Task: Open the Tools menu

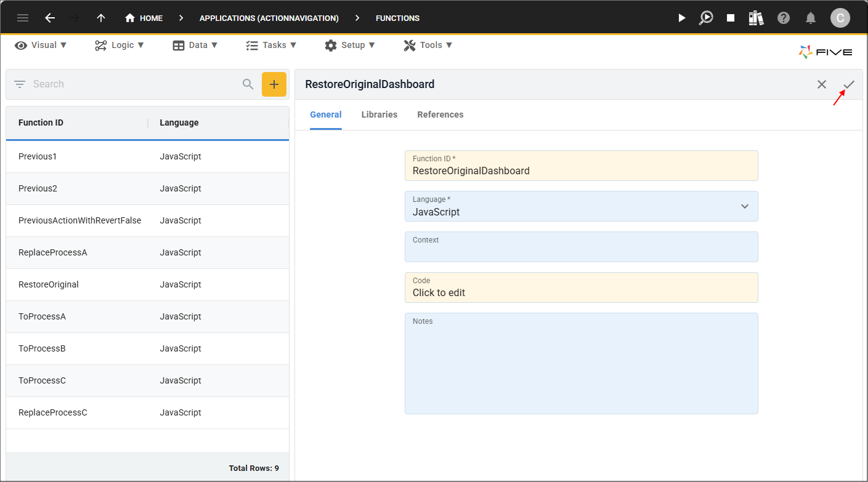Action: 428,45
